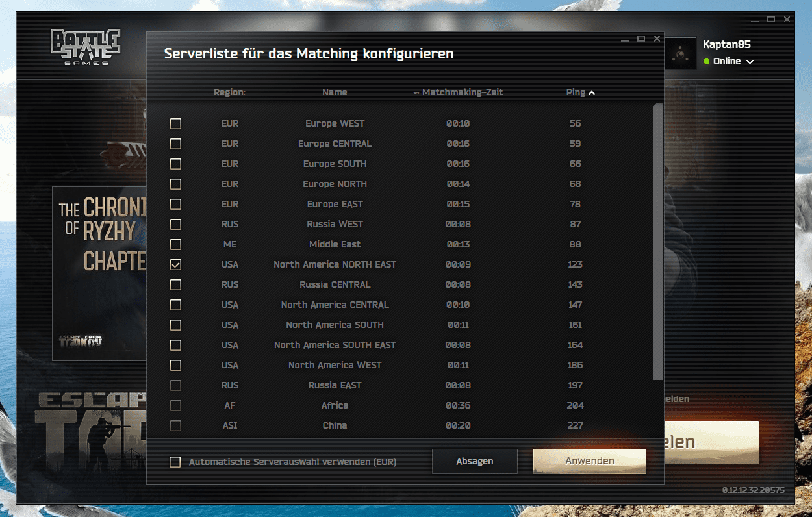Click the ASI region label

point(229,425)
